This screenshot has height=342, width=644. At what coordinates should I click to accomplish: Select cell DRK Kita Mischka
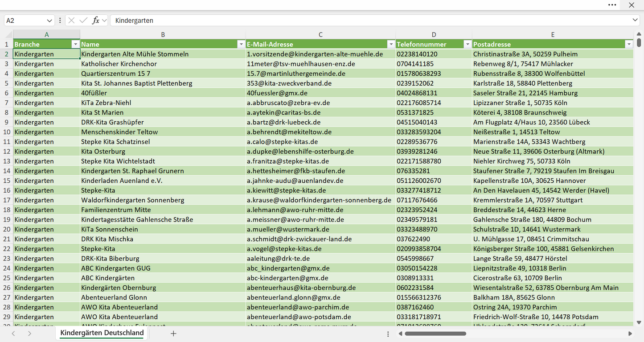coord(163,239)
